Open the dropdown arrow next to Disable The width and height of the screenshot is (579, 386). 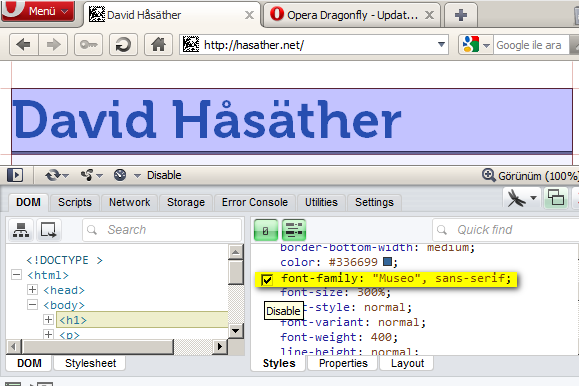pyautogui.click(x=137, y=175)
